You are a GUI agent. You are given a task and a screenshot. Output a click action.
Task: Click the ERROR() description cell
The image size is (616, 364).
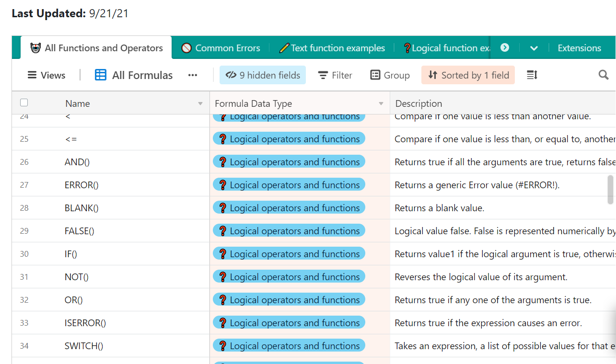pyautogui.click(x=503, y=185)
